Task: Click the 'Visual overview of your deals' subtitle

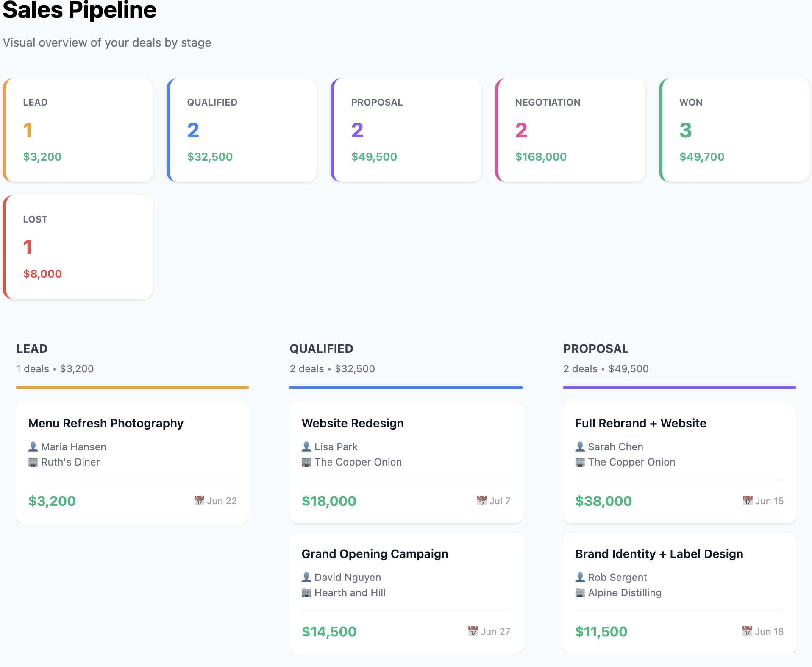Action: 107,42
